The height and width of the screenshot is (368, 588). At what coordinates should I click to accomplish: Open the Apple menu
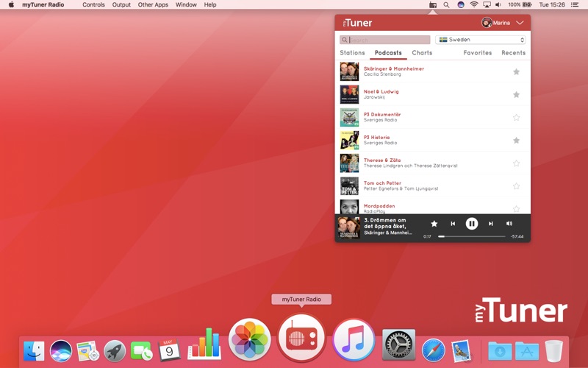pos(11,5)
